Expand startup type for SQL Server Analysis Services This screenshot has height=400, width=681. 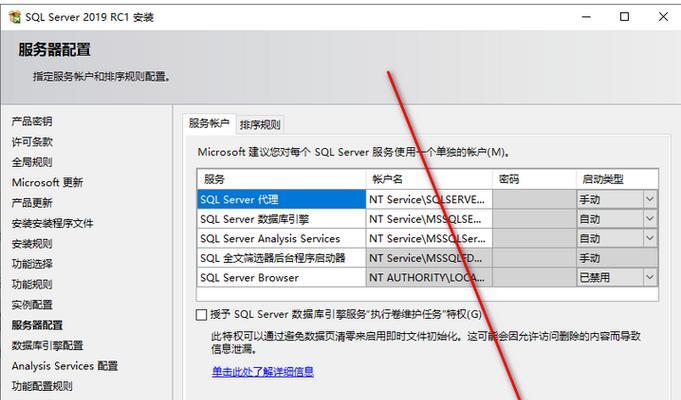pos(649,238)
